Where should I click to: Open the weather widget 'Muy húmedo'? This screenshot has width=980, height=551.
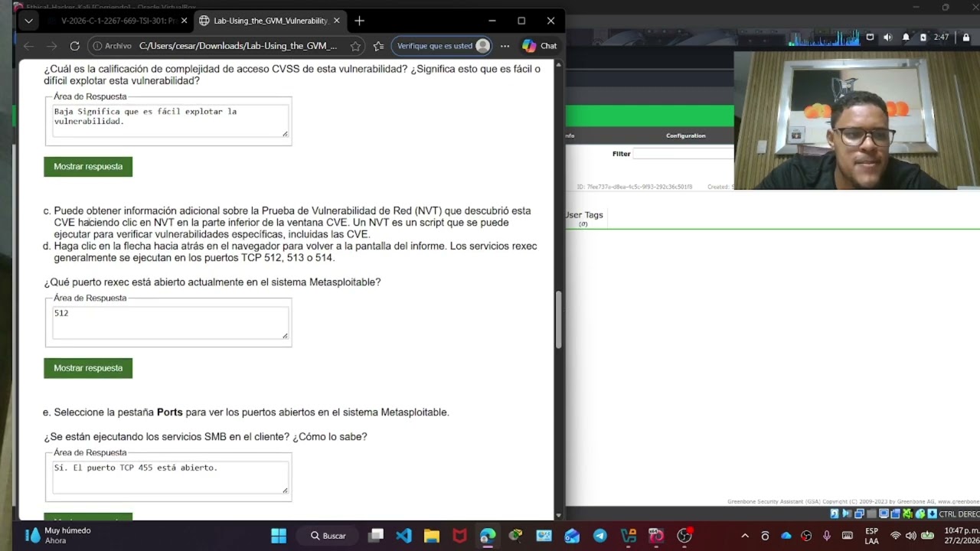click(57, 536)
